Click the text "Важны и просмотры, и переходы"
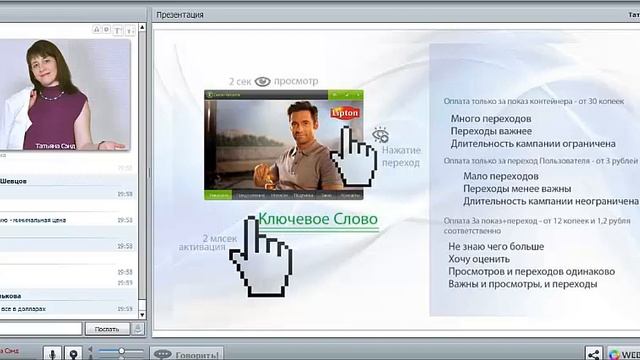The width and height of the screenshot is (640, 360). (x=523, y=284)
